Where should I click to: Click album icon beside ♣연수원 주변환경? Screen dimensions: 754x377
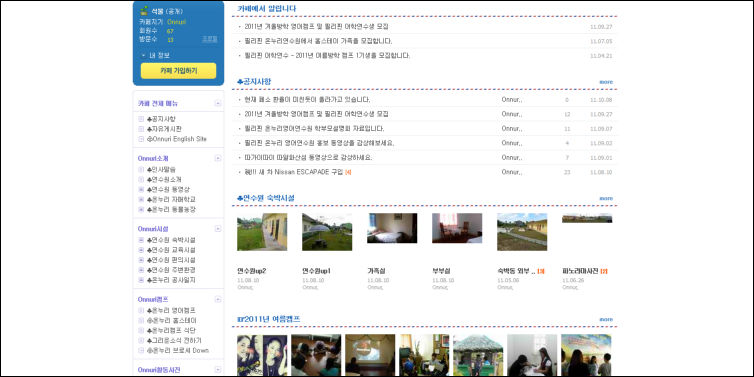(x=141, y=270)
